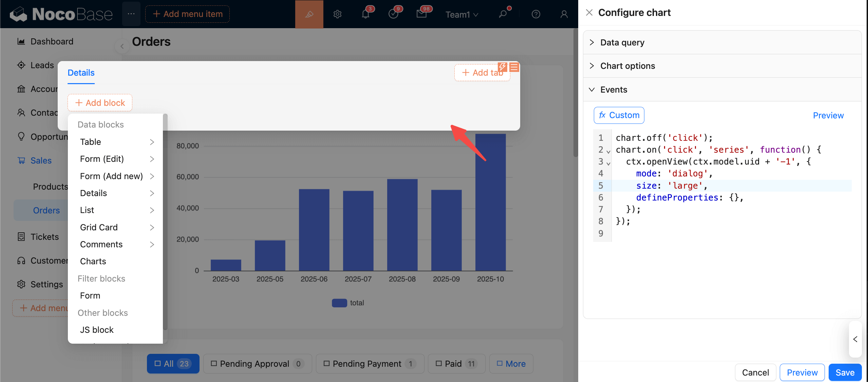868x382 pixels.
Task: Open the mail inbox icon
Action: point(421,14)
